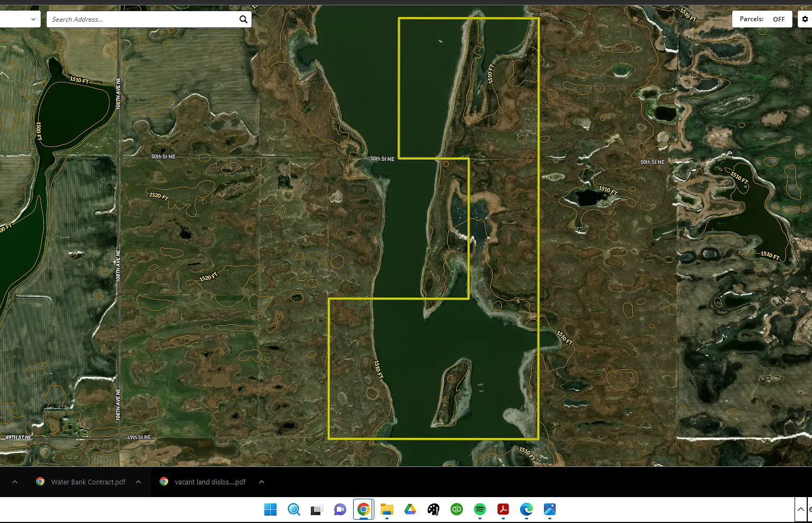Screen dimensions: 812x523
Task: Open the paint palette app icon
Action: point(433,509)
